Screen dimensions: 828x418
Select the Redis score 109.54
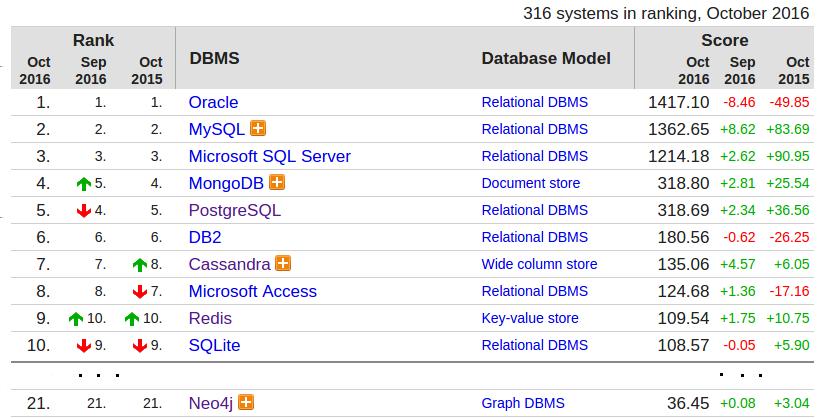(x=683, y=318)
